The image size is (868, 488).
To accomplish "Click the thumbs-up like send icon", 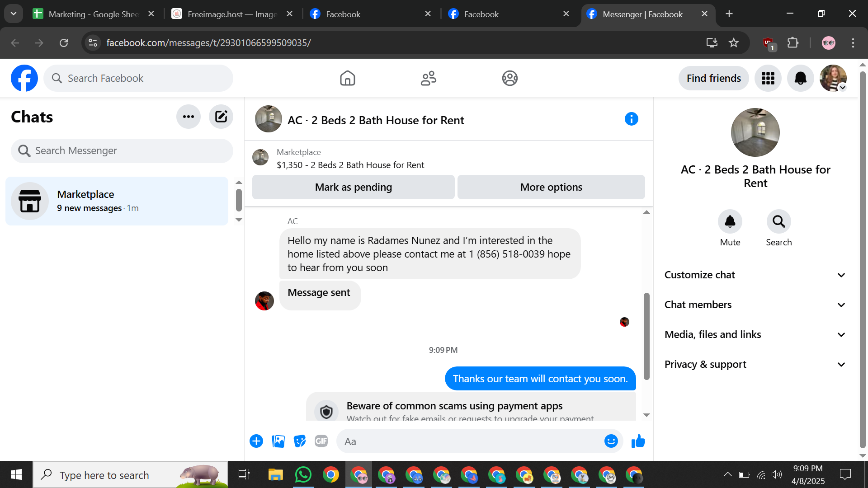I will point(638,441).
